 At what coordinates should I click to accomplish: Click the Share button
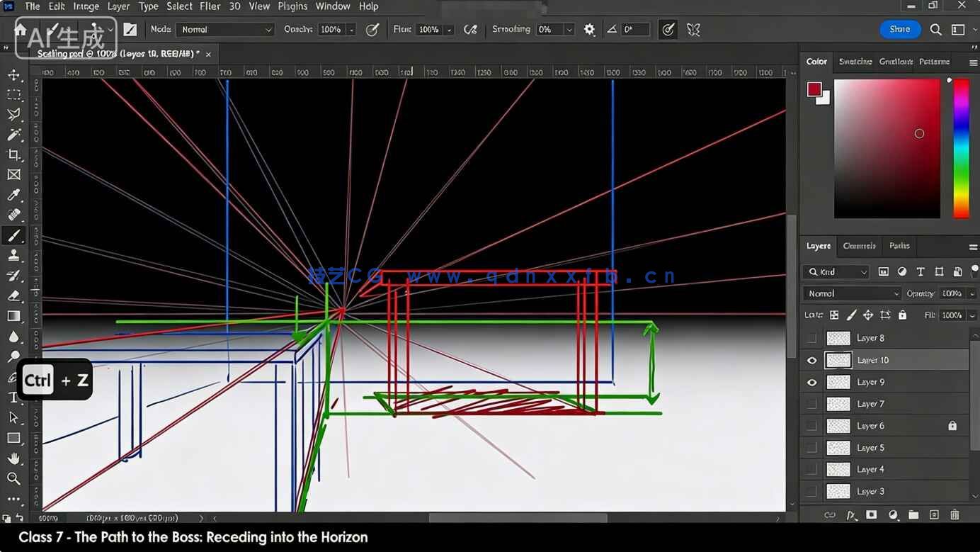pyautogui.click(x=900, y=29)
